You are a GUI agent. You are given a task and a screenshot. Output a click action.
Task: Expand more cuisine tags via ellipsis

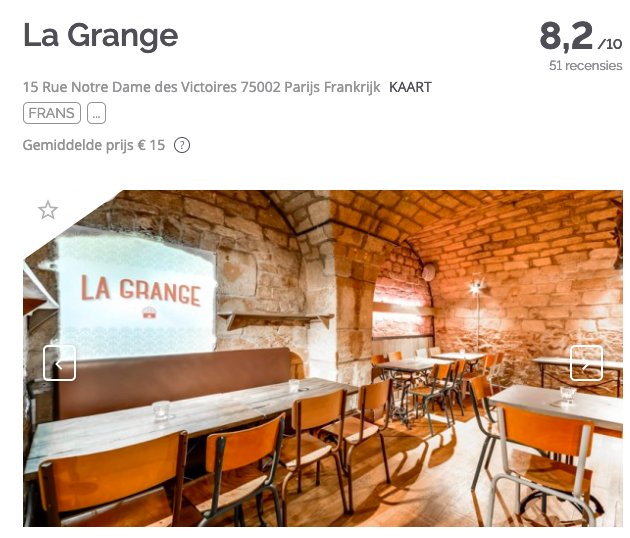tap(96, 113)
